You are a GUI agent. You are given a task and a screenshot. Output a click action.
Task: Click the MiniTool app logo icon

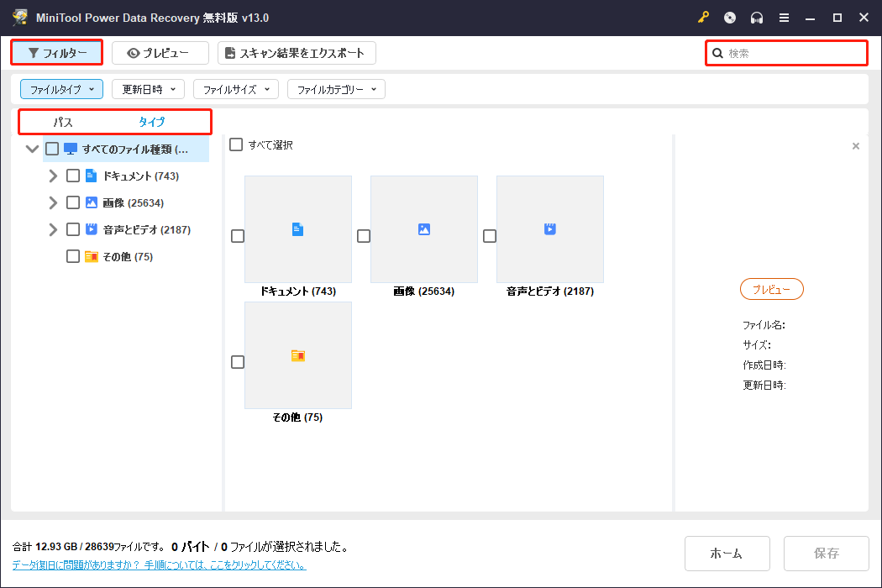20,18
